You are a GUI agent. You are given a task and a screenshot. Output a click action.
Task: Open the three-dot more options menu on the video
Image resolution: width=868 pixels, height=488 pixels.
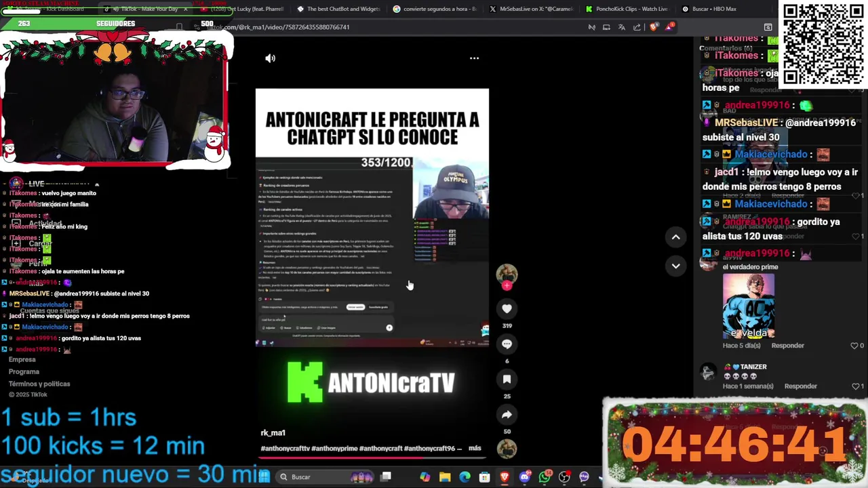pos(474,58)
